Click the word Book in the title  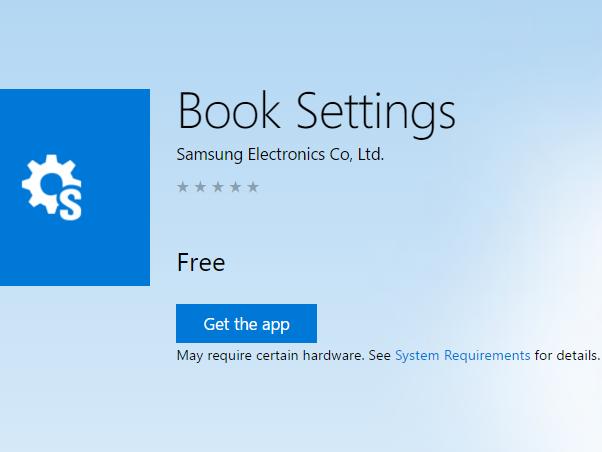(x=229, y=111)
